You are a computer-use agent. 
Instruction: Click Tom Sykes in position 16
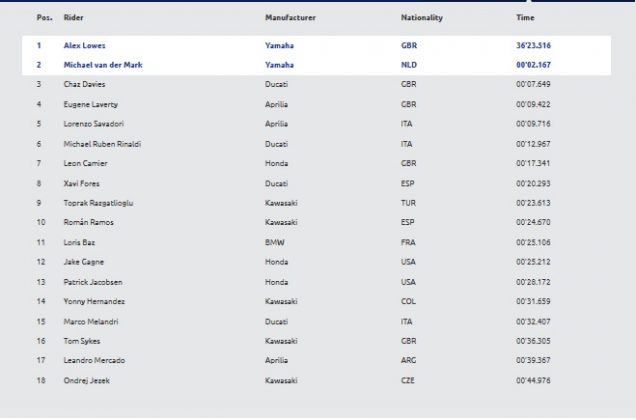point(82,340)
